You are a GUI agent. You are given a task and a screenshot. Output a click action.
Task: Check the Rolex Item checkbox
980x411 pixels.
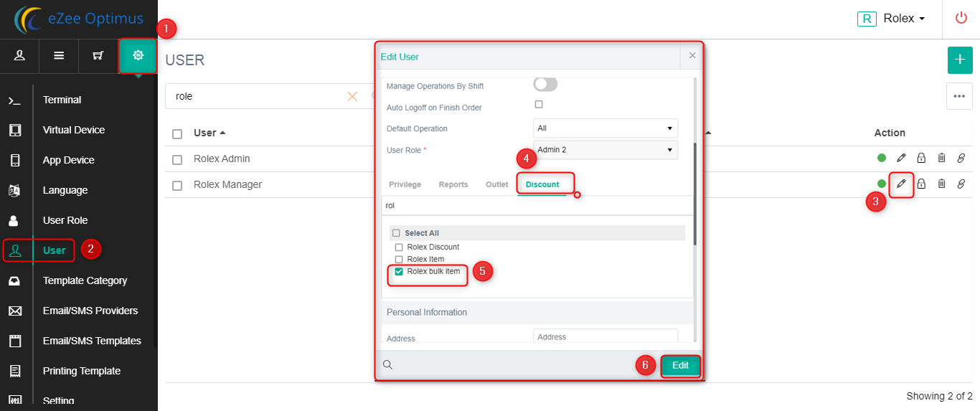coord(399,260)
